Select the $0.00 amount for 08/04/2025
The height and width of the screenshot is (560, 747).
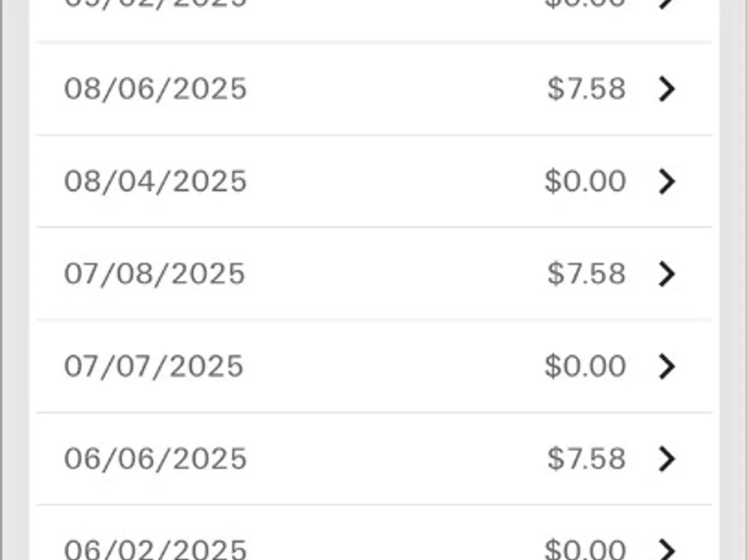[x=585, y=181]
